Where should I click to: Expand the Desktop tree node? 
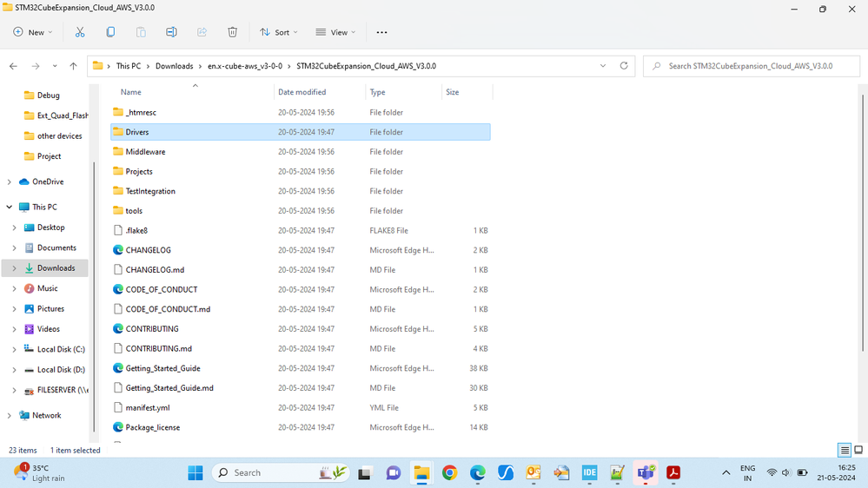[x=15, y=228]
